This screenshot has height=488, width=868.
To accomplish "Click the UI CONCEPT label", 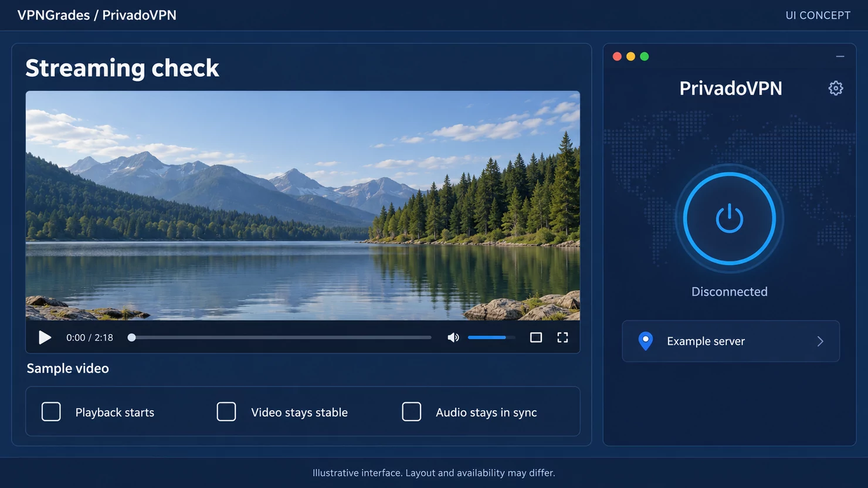I will 818,15.
